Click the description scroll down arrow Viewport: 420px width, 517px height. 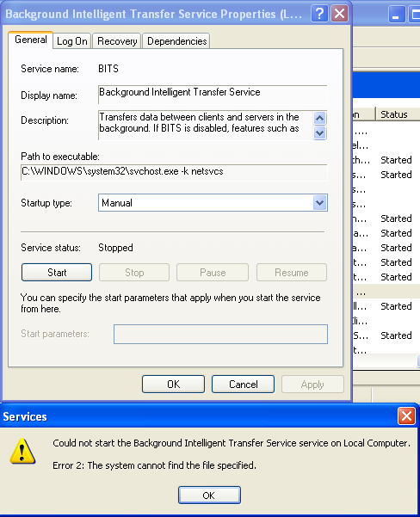click(319, 132)
